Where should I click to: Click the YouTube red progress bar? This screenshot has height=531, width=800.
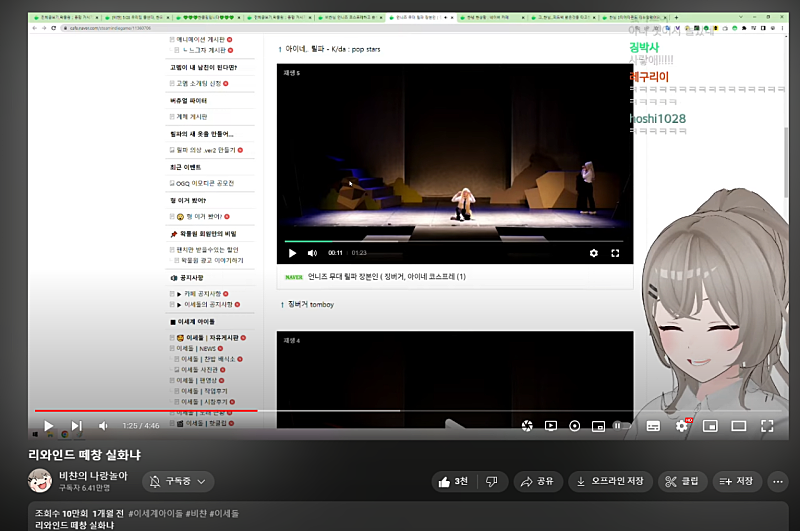tap(146, 410)
